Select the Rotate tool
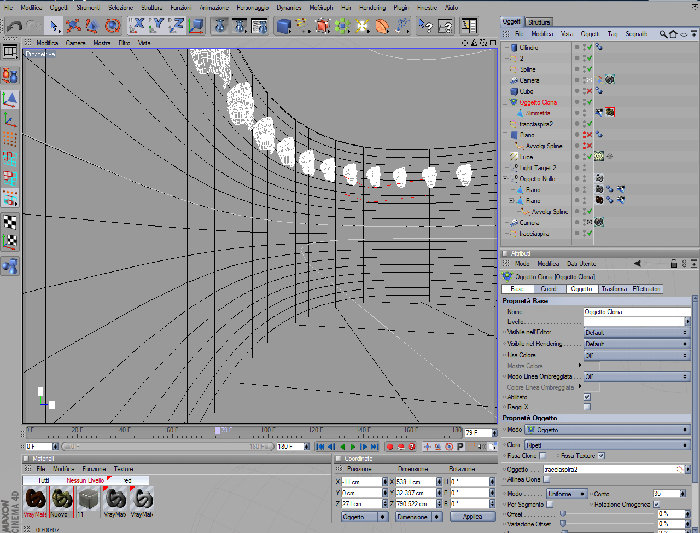Screen dimensions: 700x533 (112, 26)
